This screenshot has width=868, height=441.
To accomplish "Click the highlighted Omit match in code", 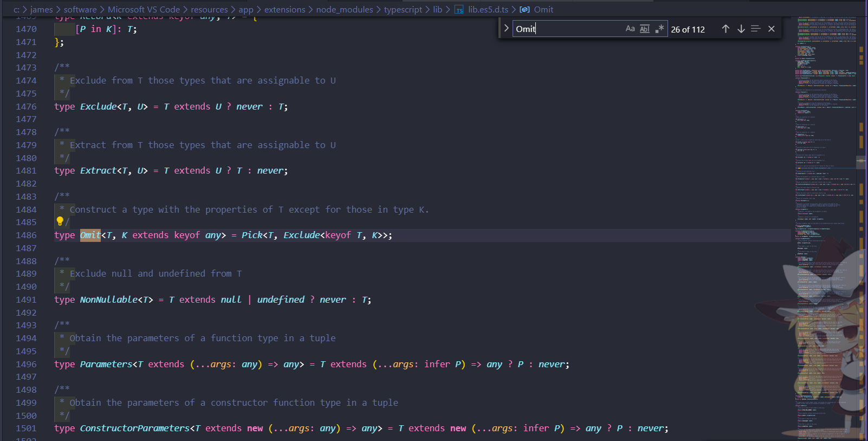I will 90,235.
